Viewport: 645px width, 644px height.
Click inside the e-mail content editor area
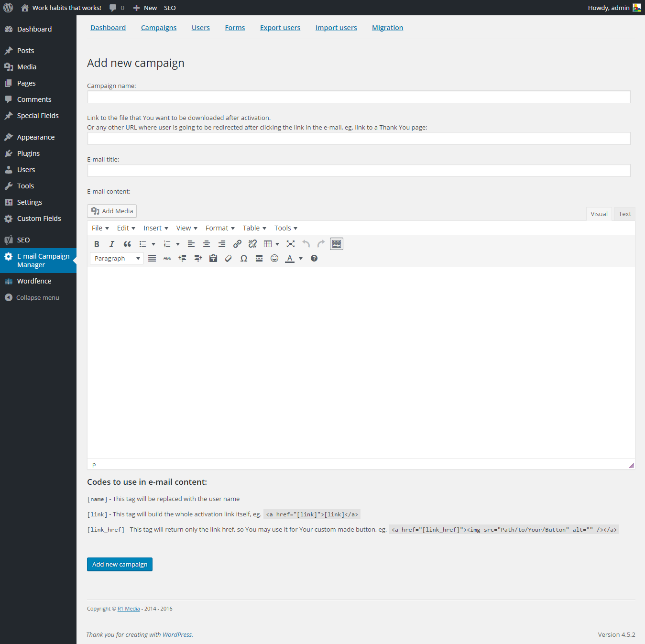[361, 363]
